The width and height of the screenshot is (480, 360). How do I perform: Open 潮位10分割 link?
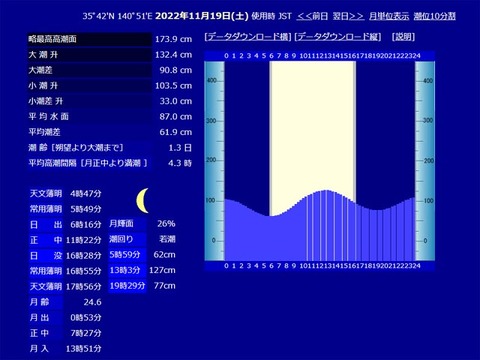435,16
